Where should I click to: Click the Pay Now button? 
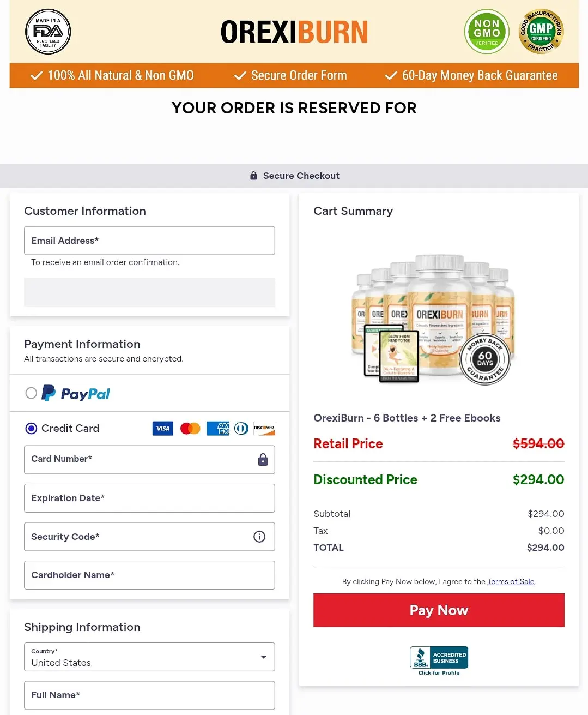439,610
